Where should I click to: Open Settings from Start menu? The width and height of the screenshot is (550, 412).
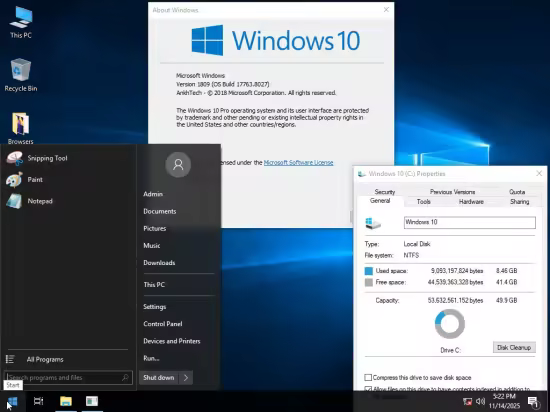coord(155,307)
